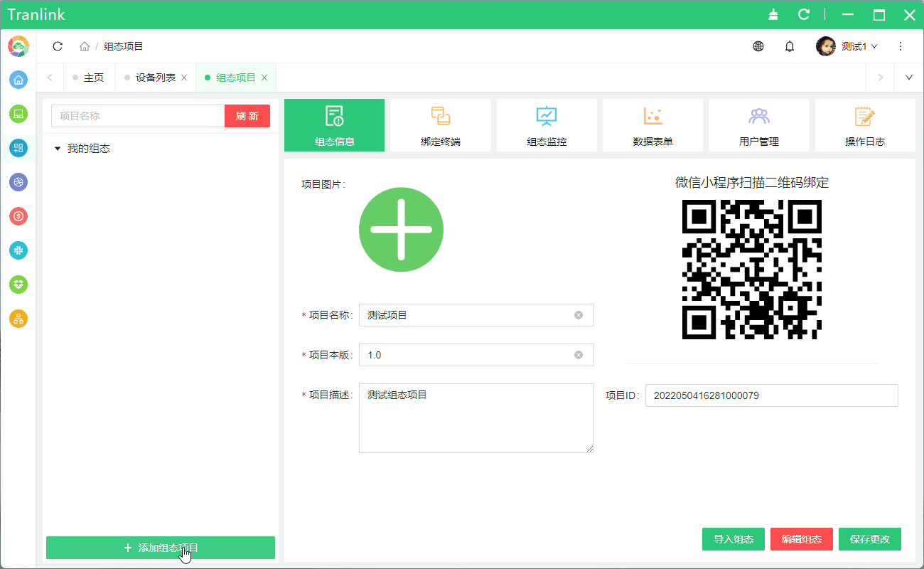Open the 用户管理 section
Viewport: 924px width, 569px height.
coord(759,125)
